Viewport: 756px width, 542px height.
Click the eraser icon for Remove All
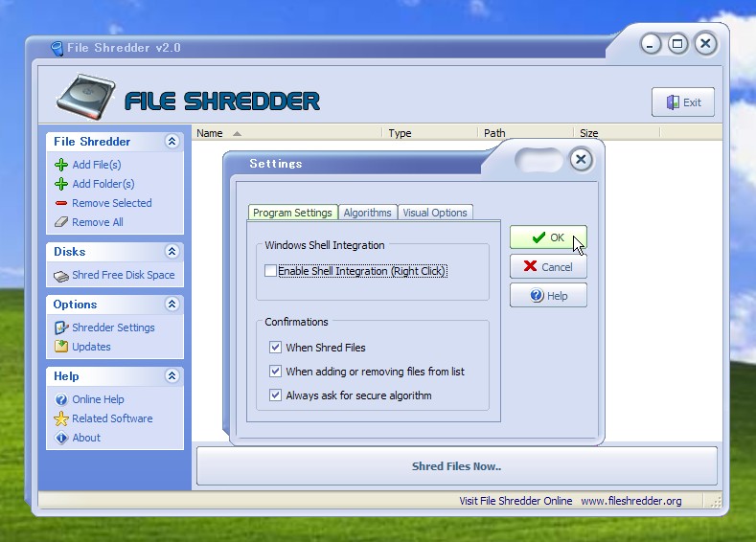click(61, 222)
